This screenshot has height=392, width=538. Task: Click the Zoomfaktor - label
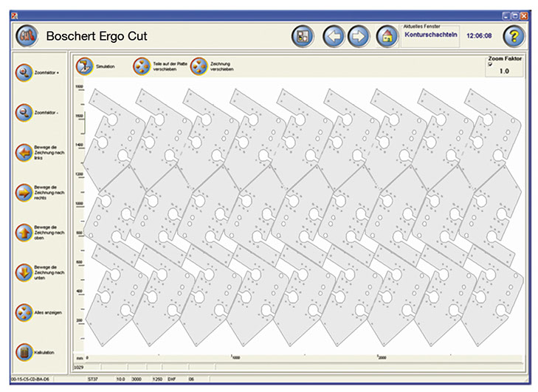(46, 113)
